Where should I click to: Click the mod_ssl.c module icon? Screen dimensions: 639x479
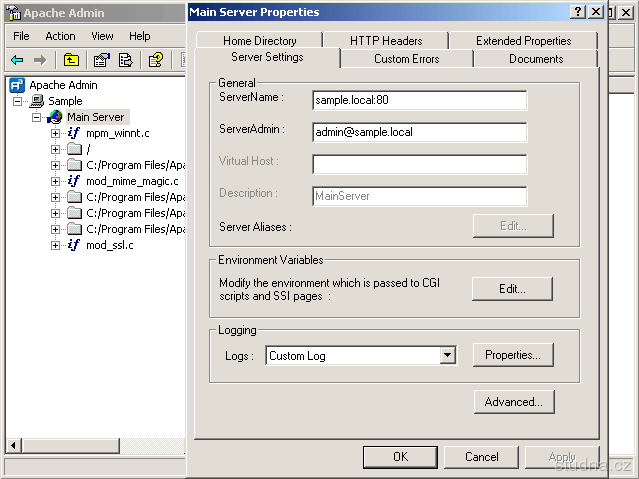[74, 245]
